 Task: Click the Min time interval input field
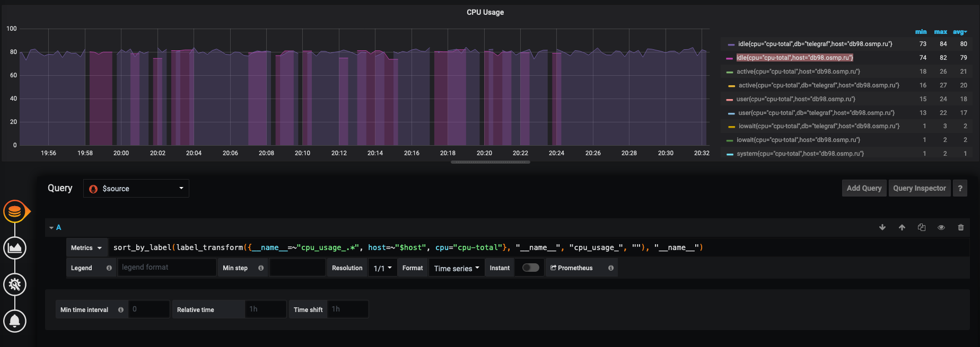point(148,309)
